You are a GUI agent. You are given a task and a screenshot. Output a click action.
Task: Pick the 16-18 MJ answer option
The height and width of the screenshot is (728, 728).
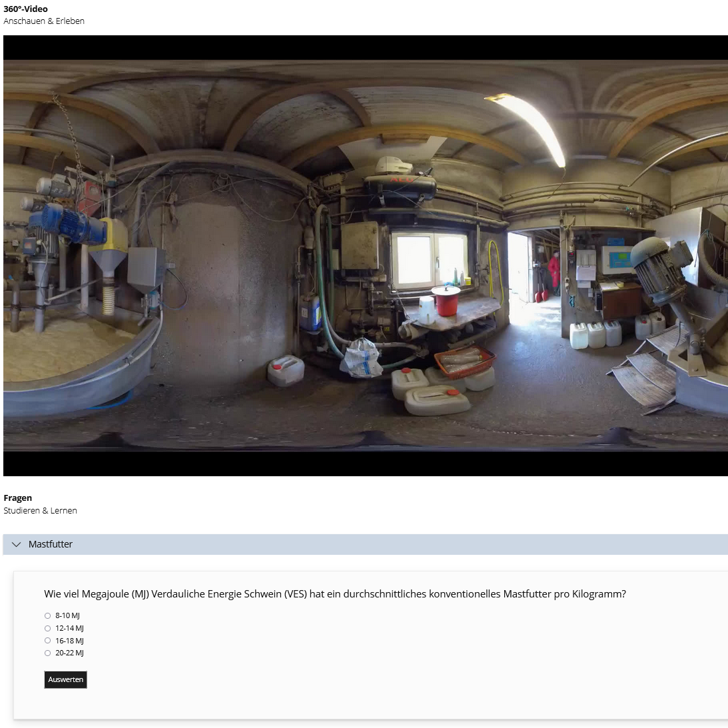click(48, 641)
